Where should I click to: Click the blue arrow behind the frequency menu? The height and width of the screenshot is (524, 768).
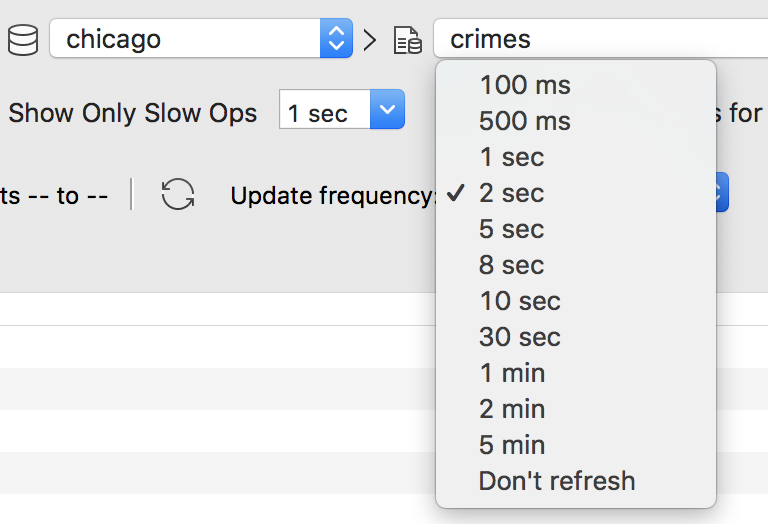[x=722, y=192]
